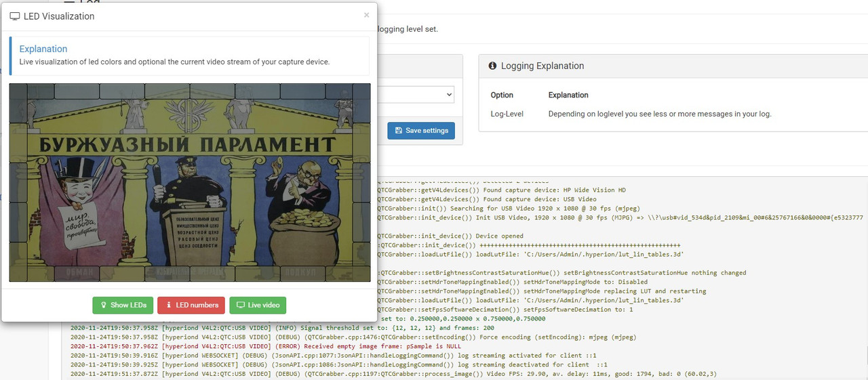Select the ERROR log line about empty image frame

coord(266,346)
